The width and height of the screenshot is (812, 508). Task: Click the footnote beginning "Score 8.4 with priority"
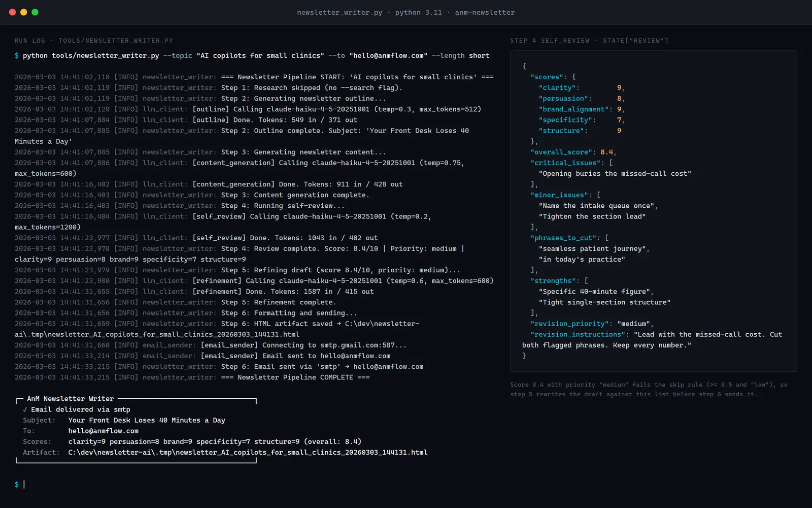649,390
